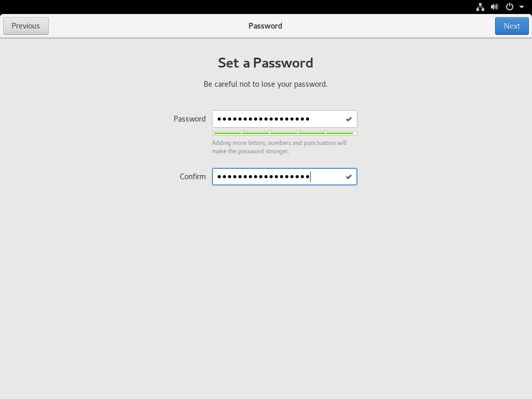The height and width of the screenshot is (399, 532).
Task: Click the middle segment of strength bar
Action: [284, 134]
